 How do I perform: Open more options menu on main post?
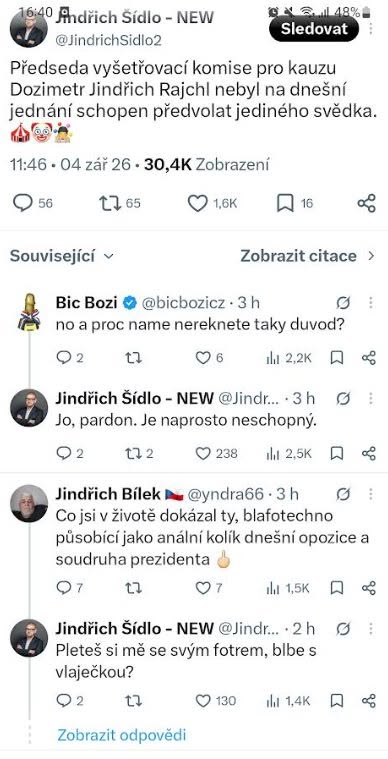pos(371,29)
